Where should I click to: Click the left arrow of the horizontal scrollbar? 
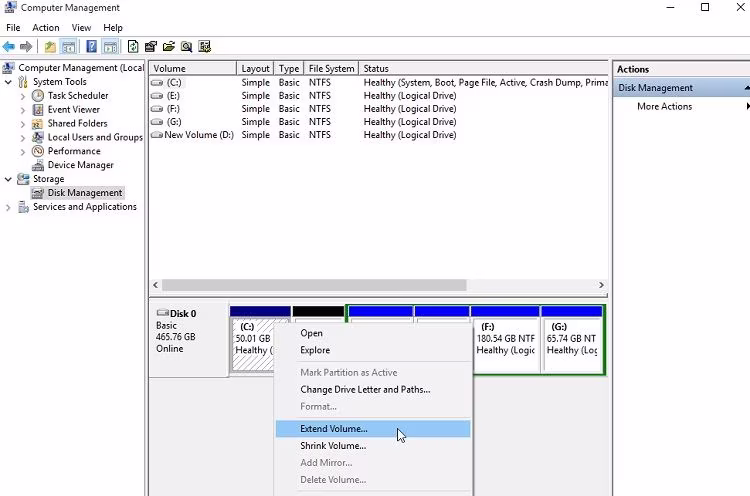pyautogui.click(x=155, y=285)
